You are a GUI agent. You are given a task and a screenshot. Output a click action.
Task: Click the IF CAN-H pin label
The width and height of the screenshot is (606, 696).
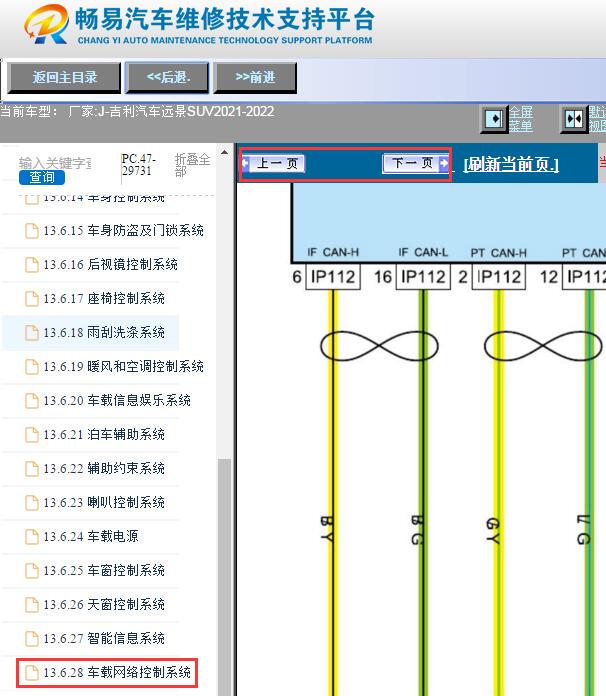(x=333, y=252)
